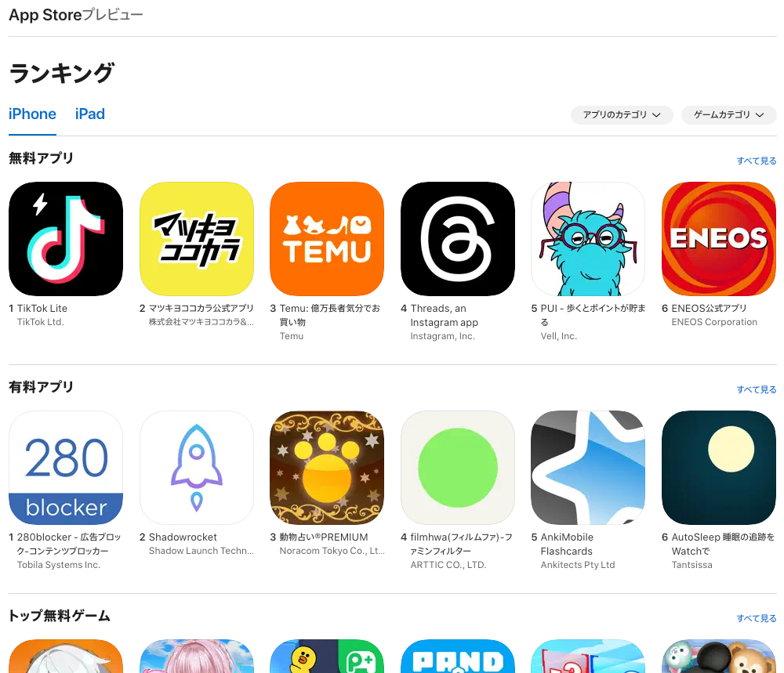This screenshot has width=784, height=673.
Task: Open the AnkiMobile Flashcards star icon
Action: click(588, 468)
